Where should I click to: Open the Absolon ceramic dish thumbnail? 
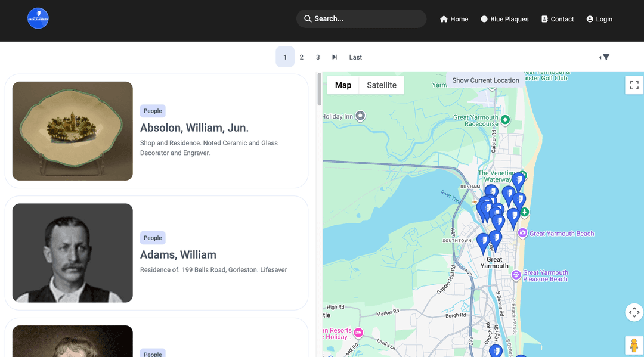point(72,131)
